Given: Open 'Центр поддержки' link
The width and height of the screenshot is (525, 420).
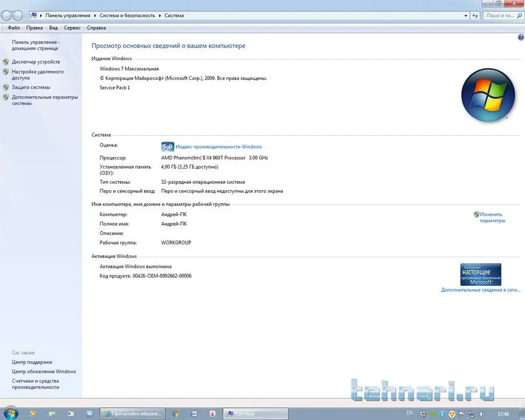Looking at the screenshot, I should [x=32, y=362].
